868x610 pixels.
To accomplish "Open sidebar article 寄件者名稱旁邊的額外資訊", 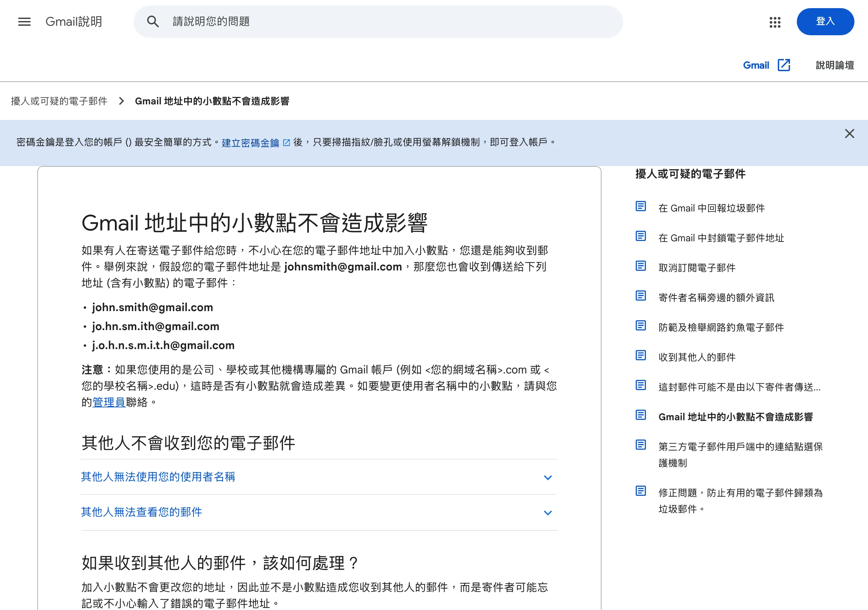I will [x=716, y=298].
